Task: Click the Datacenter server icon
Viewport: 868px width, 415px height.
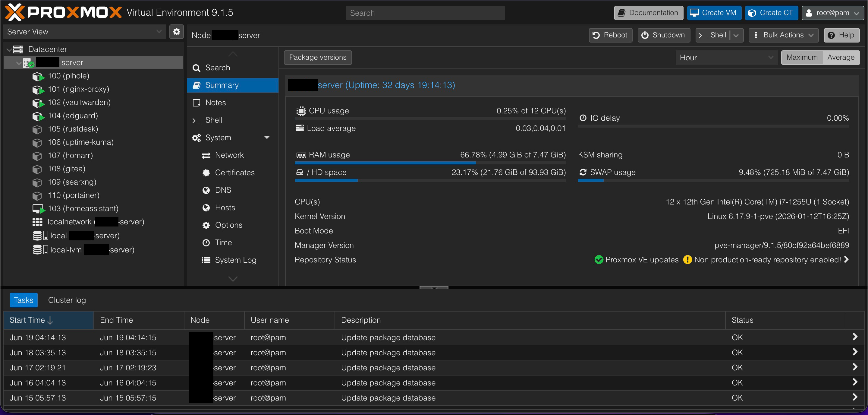Action: (18, 49)
